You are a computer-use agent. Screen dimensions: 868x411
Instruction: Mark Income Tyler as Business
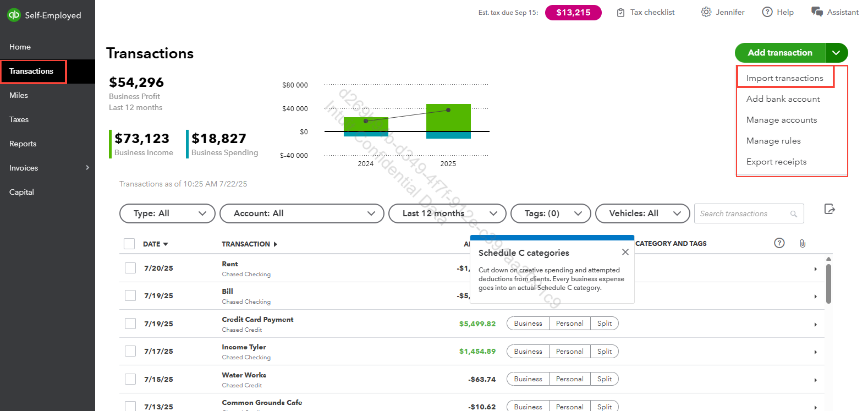pyautogui.click(x=528, y=351)
